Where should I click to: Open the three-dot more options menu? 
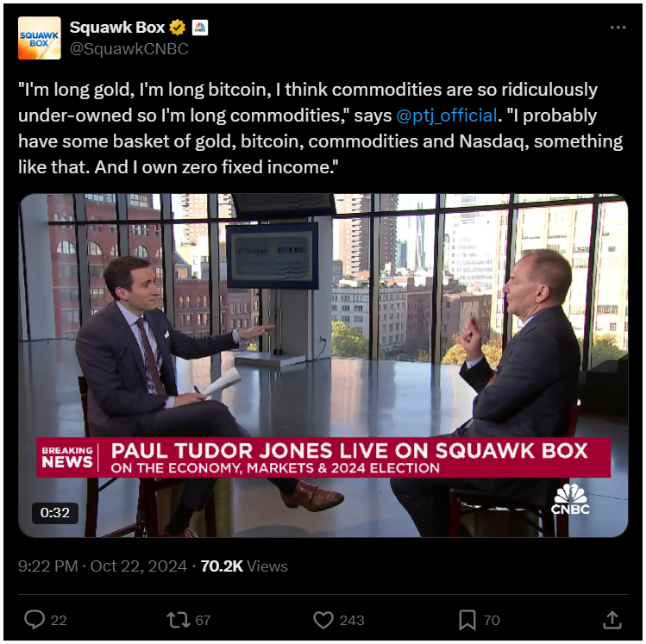pos(618,28)
